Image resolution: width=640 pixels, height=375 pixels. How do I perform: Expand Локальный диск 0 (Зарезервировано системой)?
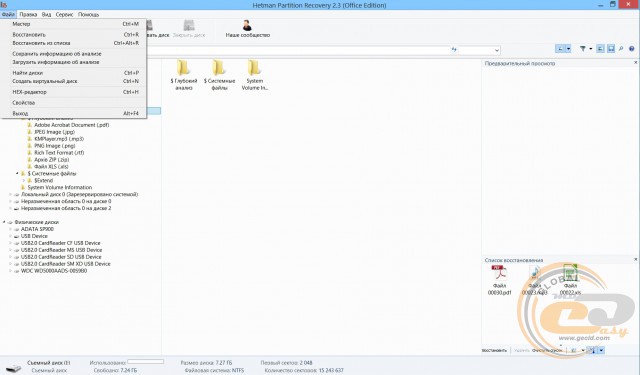[10, 195]
